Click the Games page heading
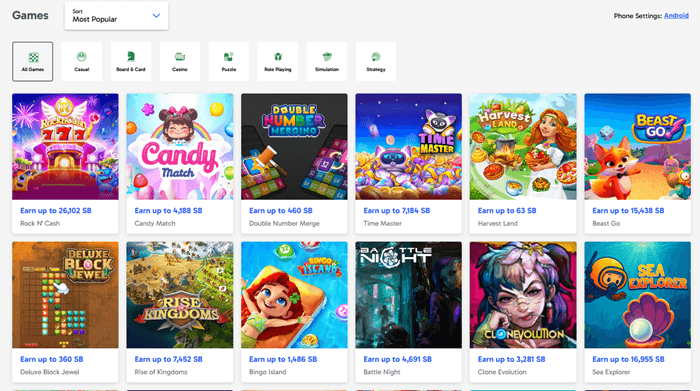 (x=30, y=16)
